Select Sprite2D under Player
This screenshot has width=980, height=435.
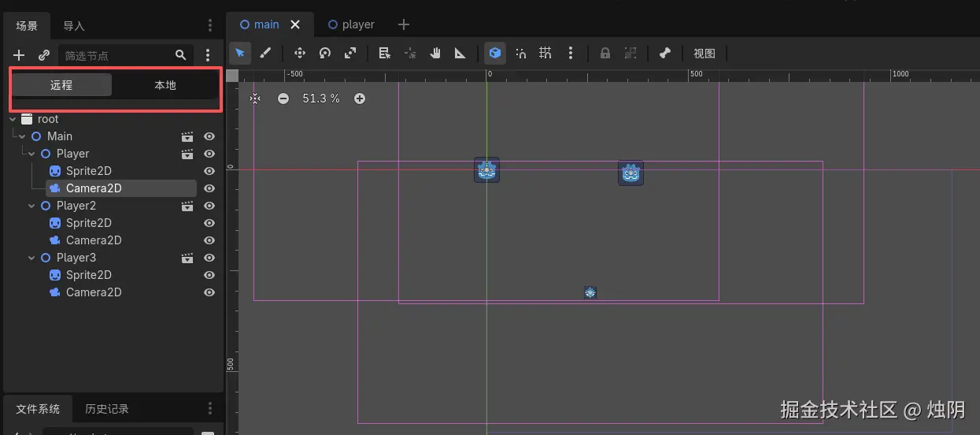coord(88,171)
